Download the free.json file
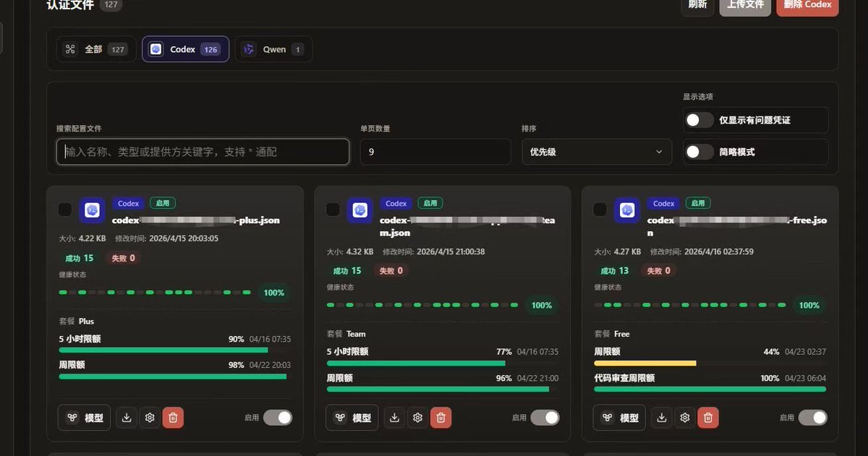The height and width of the screenshot is (456, 868). [x=662, y=418]
